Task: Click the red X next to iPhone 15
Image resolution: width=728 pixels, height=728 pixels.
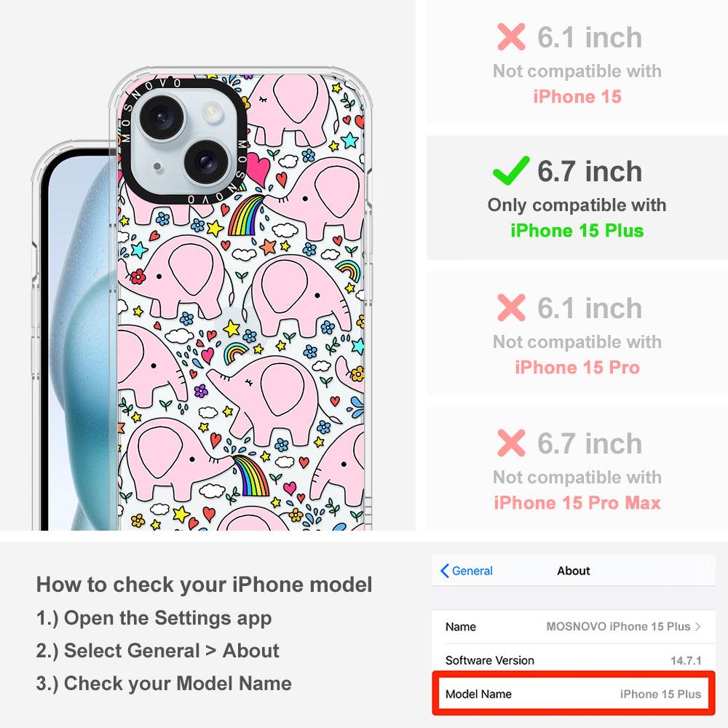Action: 511,36
